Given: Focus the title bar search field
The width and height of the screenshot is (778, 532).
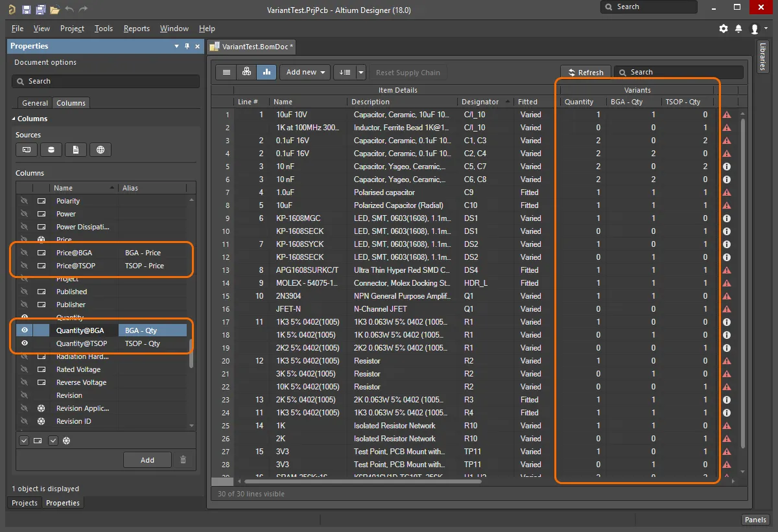Looking at the screenshot, I should (649, 6).
